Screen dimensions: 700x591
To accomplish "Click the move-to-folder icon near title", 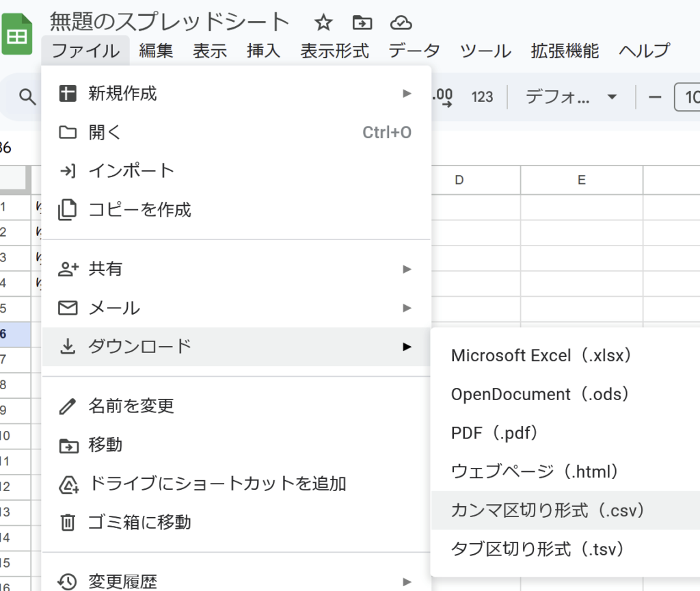I will click(362, 23).
